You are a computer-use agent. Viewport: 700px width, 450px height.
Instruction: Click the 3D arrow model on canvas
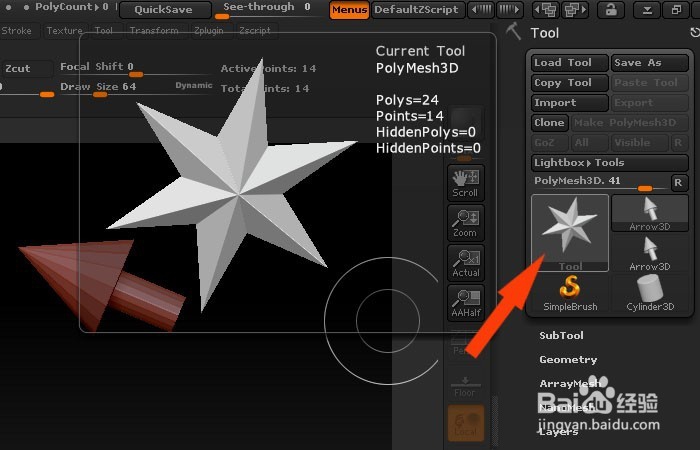(x=102, y=286)
